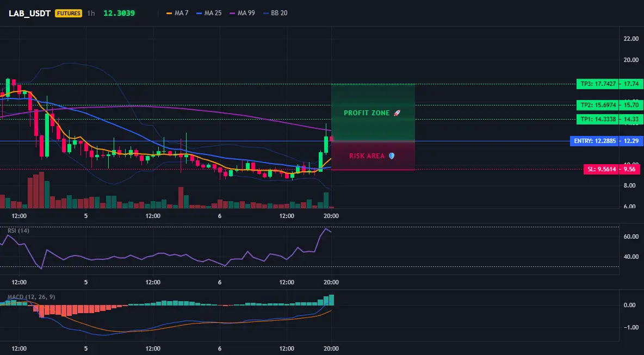Toggle the MA 7 legend entry
The height and width of the screenshot is (355, 644).
(x=177, y=13)
